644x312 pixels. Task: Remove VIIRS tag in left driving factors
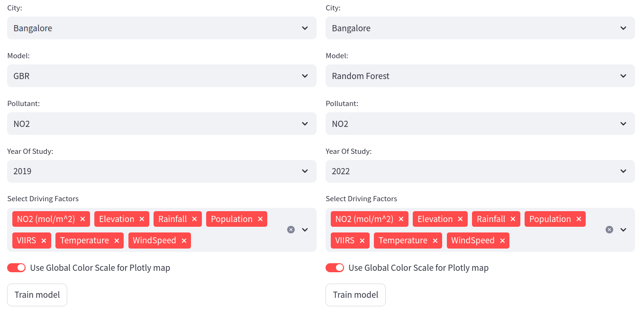(x=44, y=241)
